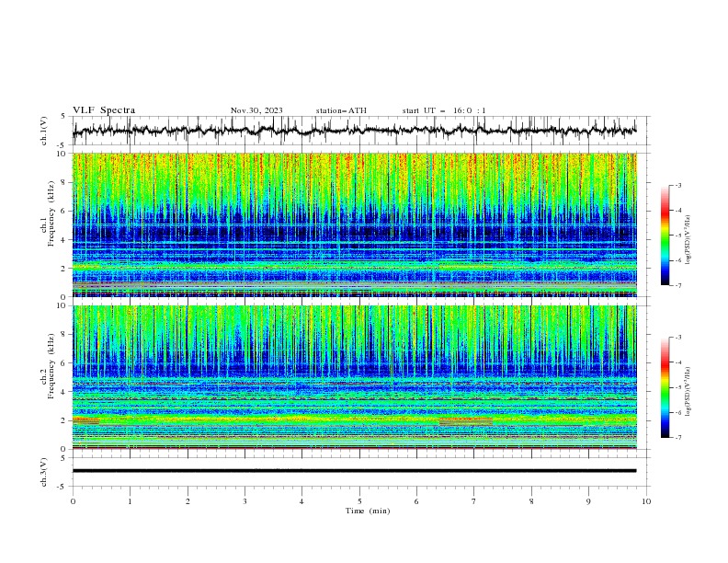Click the "-7" tick on ch.2 color bar
728x563 pixels.
[677, 438]
